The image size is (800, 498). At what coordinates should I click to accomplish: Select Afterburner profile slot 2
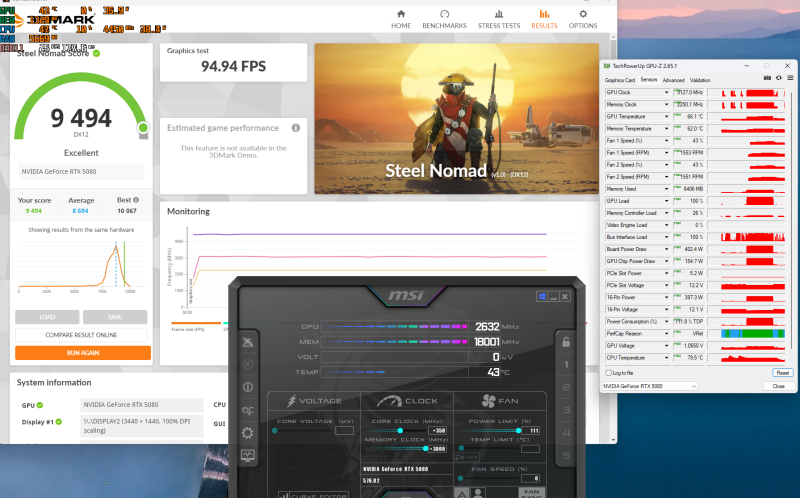[x=566, y=387]
